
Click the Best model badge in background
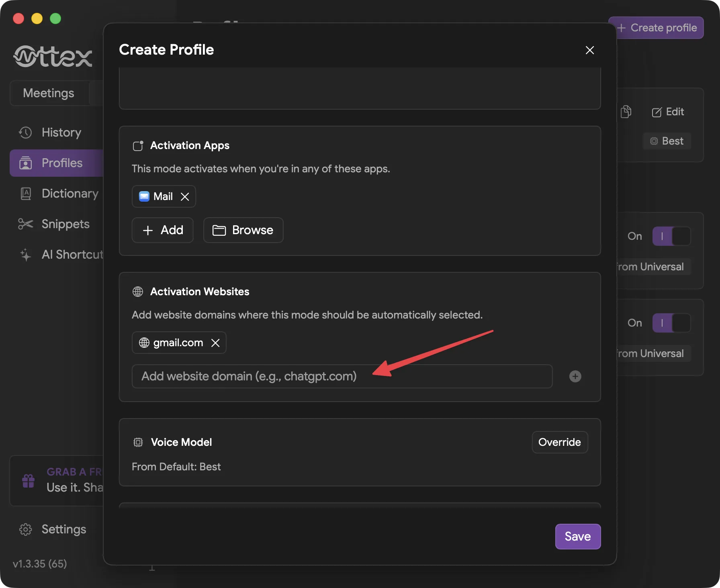click(667, 141)
